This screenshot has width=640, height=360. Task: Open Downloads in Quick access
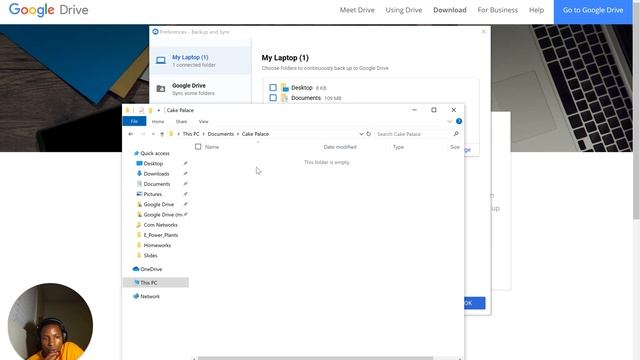[x=156, y=173]
